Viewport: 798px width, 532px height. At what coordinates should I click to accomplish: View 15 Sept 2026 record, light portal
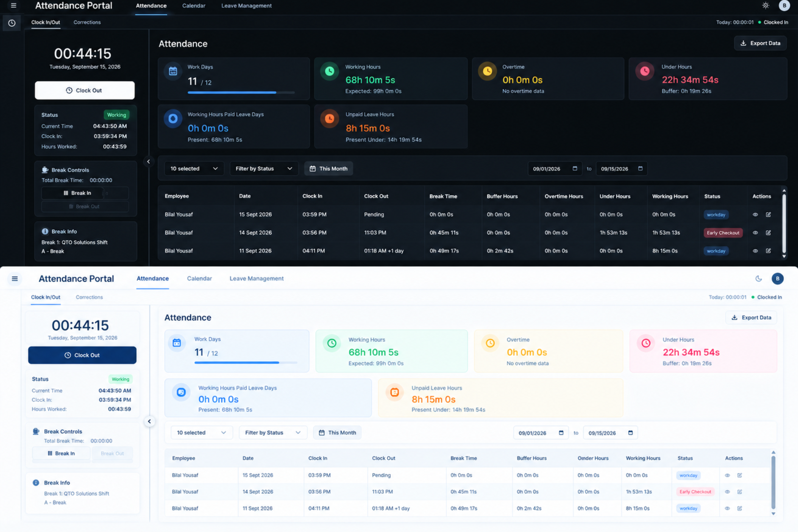click(727, 475)
